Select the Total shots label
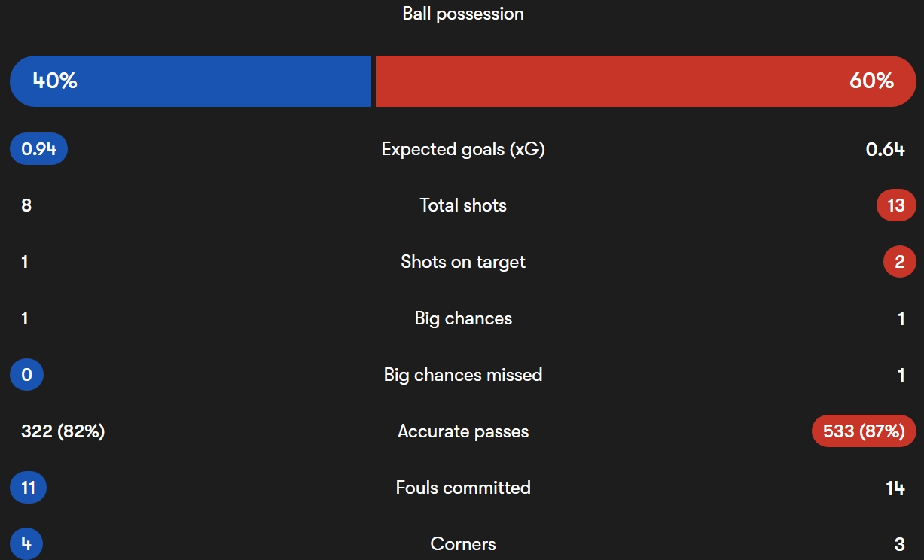 click(x=463, y=205)
